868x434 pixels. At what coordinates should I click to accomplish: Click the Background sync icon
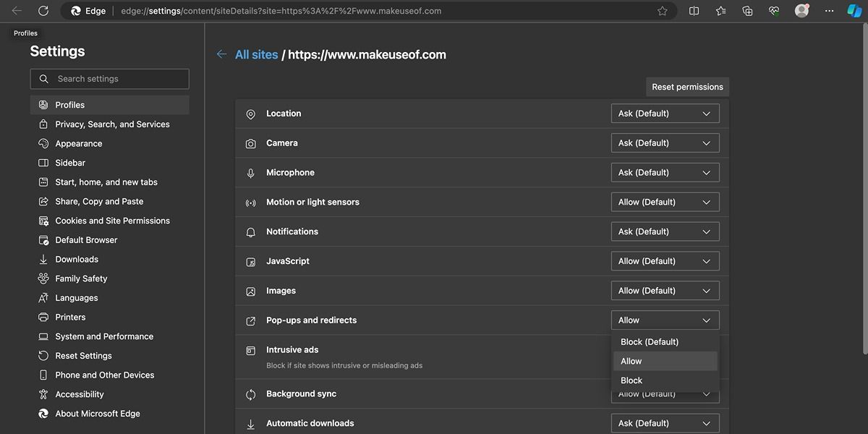point(250,393)
